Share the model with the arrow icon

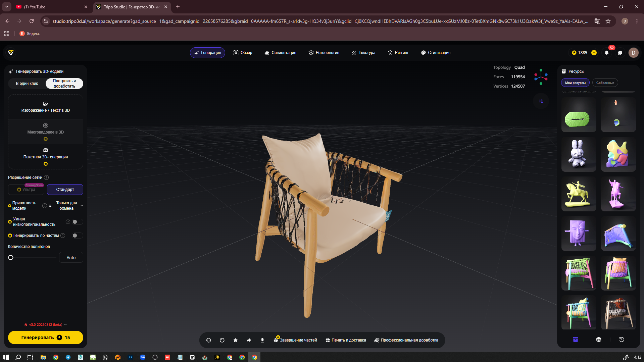point(249,340)
